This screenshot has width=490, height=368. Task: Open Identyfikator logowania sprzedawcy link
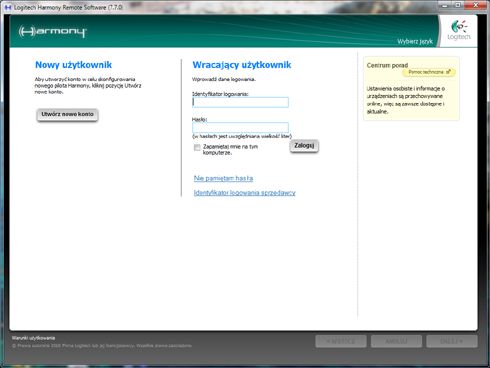(244, 193)
